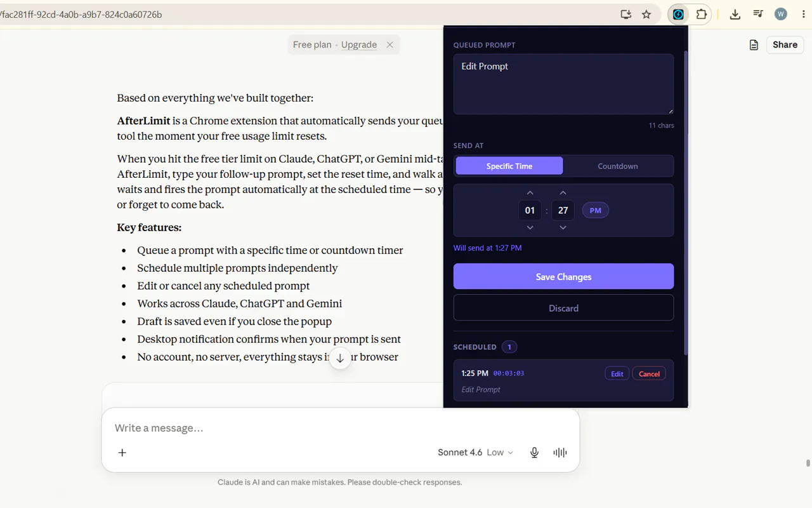This screenshot has height=508, width=812.
Task: Open the document icon next to Share
Action: click(754, 45)
